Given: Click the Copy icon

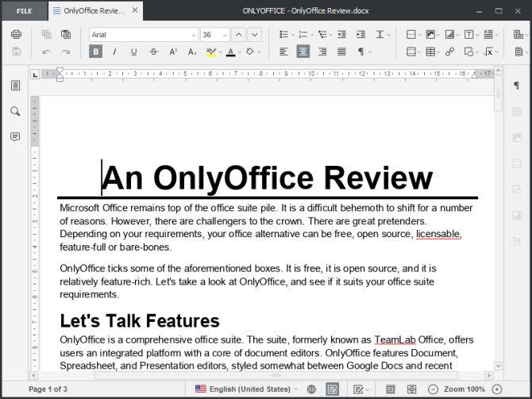Looking at the screenshot, I should click(47, 35).
